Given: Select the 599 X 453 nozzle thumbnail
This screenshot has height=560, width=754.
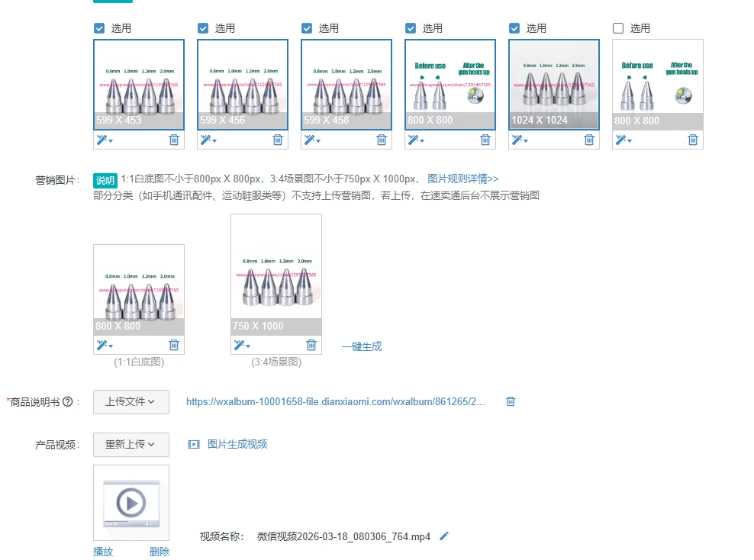Looking at the screenshot, I should [139, 85].
